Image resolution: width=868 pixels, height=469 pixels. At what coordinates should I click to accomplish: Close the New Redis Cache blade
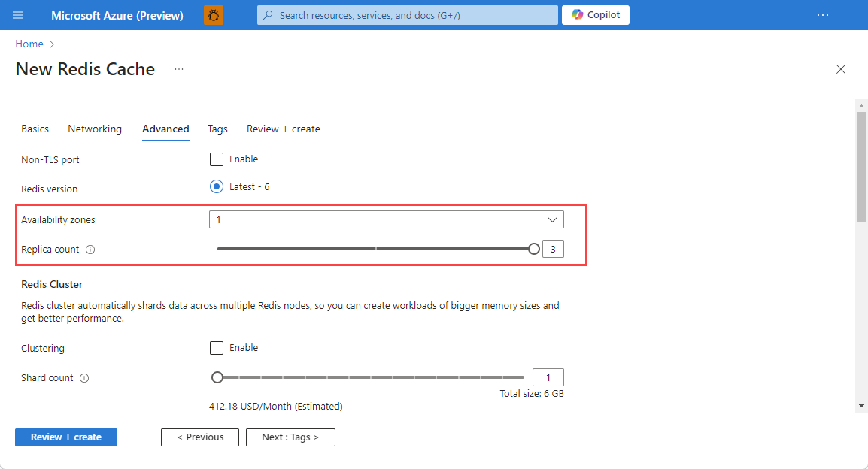(x=841, y=69)
